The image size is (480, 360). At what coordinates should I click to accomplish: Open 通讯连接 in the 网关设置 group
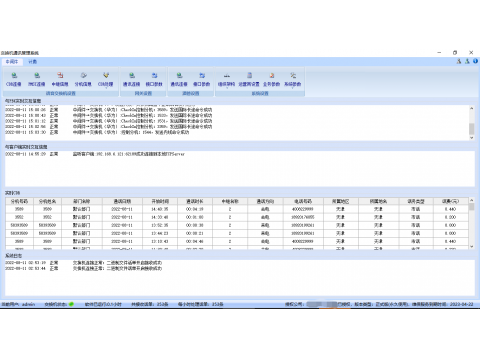click(x=131, y=80)
